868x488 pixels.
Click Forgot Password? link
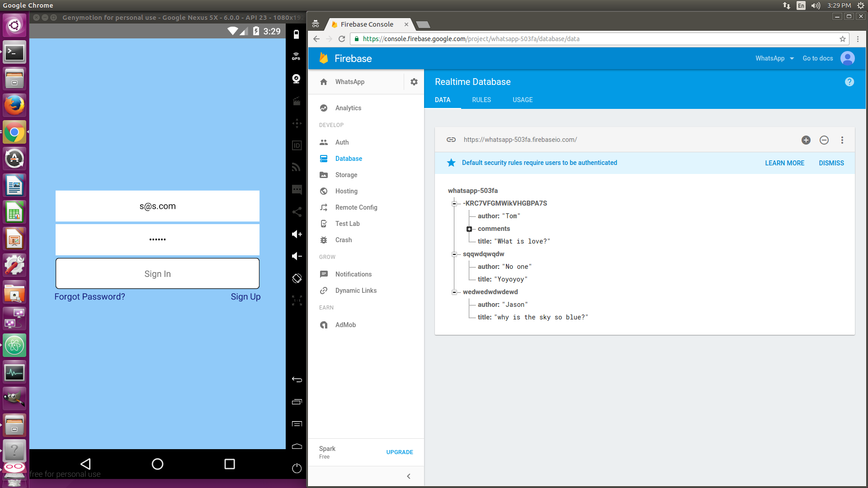click(90, 296)
